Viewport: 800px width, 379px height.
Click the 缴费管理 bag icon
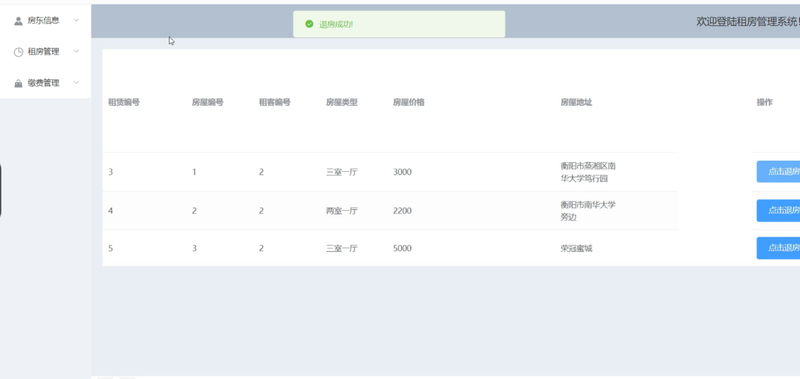pos(18,83)
